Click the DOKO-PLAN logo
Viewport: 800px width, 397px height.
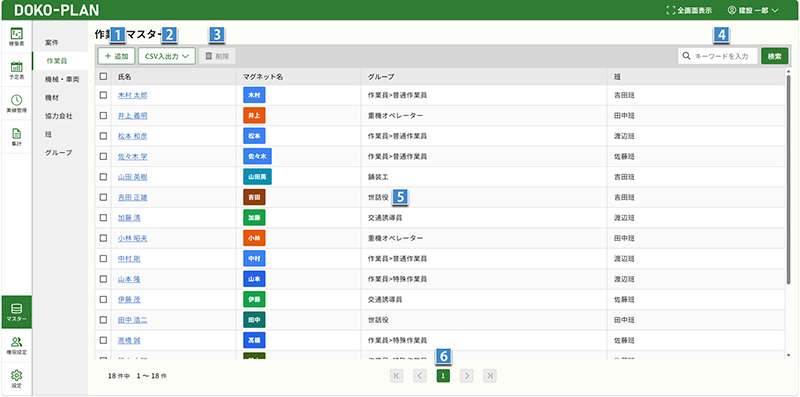57,10
